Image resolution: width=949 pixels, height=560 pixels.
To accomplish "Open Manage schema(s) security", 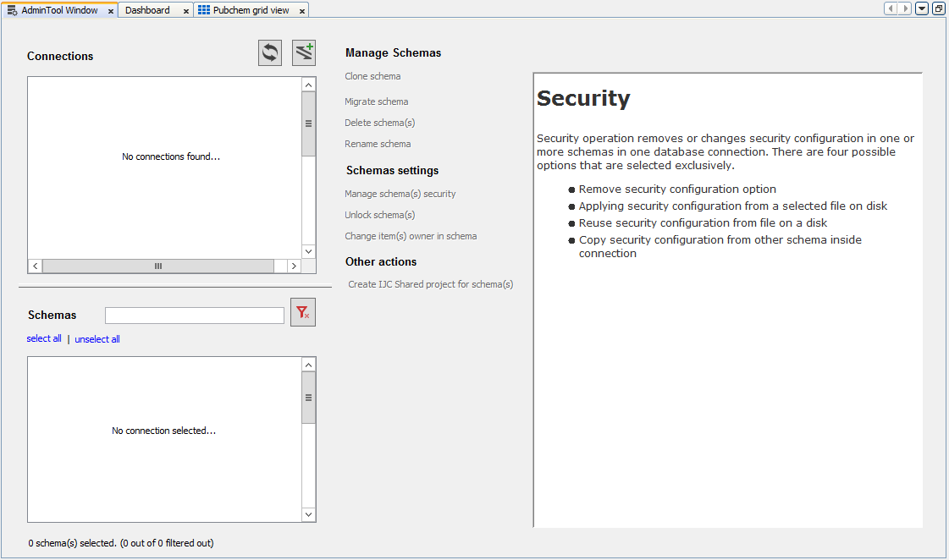I will click(400, 193).
